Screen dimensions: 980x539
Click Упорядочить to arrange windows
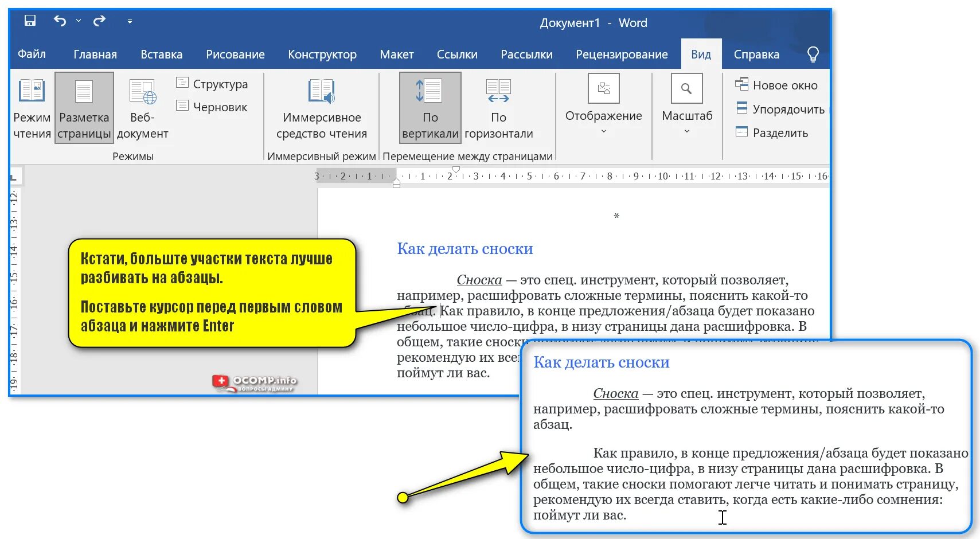[x=780, y=109]
